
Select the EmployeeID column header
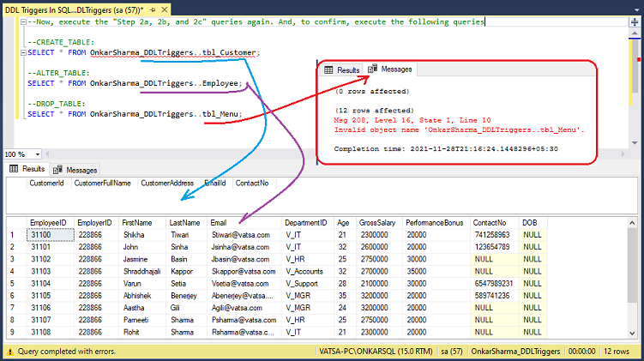[48, 223]
